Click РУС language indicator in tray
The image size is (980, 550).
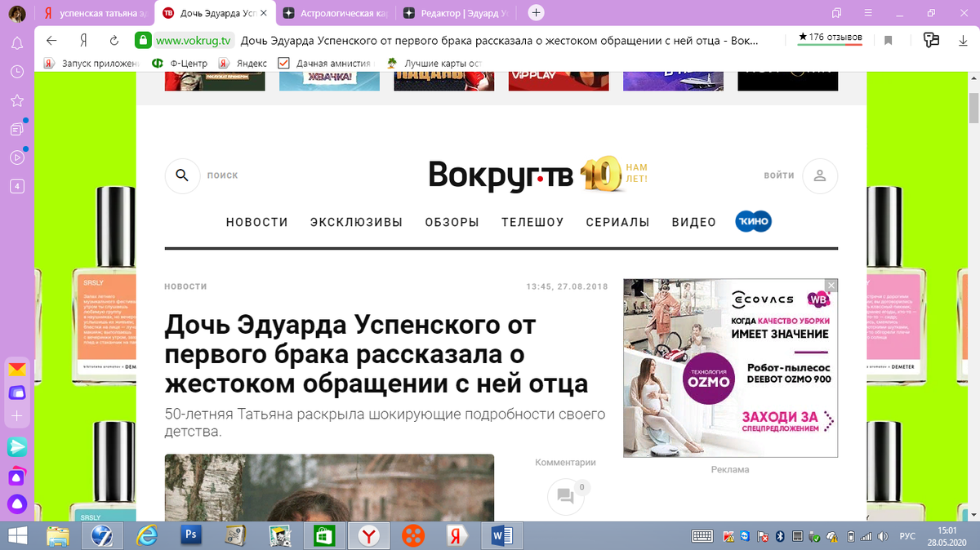click(x=906, y=536)
